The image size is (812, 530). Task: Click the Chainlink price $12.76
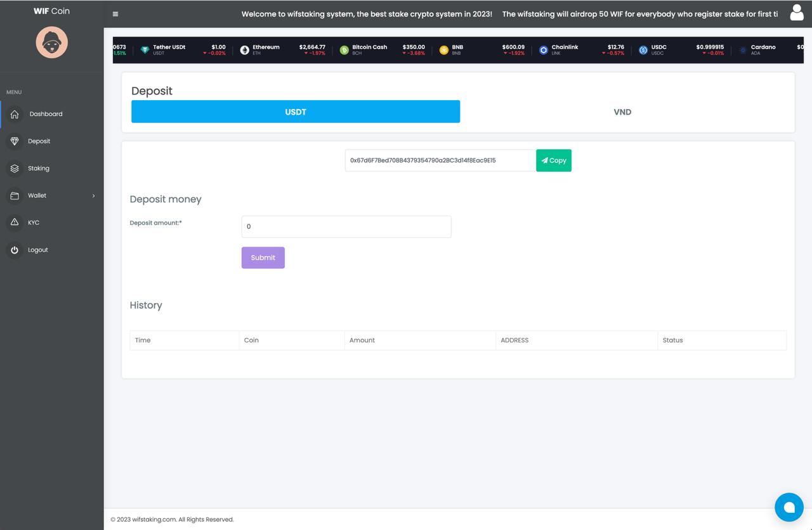coord(616,47)
